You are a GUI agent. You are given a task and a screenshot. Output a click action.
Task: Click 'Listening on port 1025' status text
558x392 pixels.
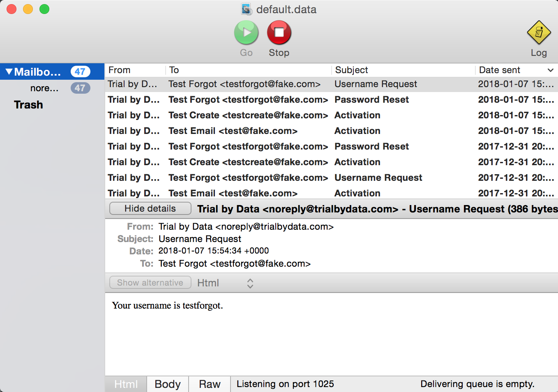[285, 384]
